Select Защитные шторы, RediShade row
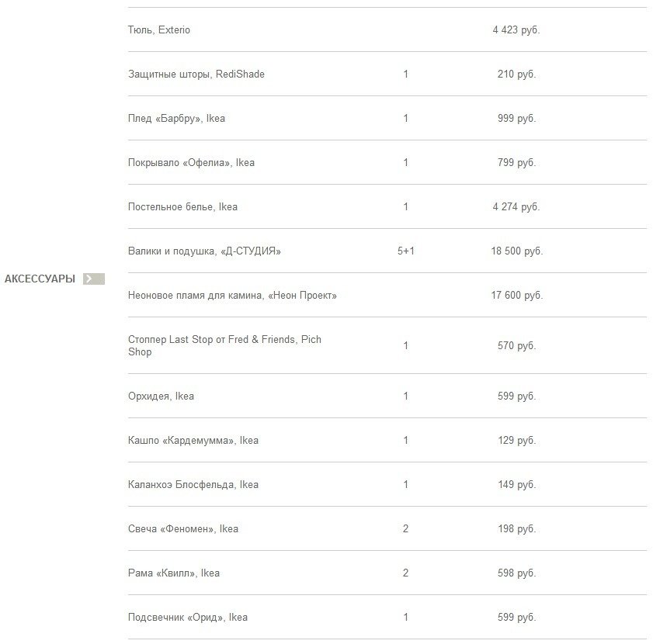The height and width of the screenshot is (644, 653). pyautogui.click(x=196, y=74)
